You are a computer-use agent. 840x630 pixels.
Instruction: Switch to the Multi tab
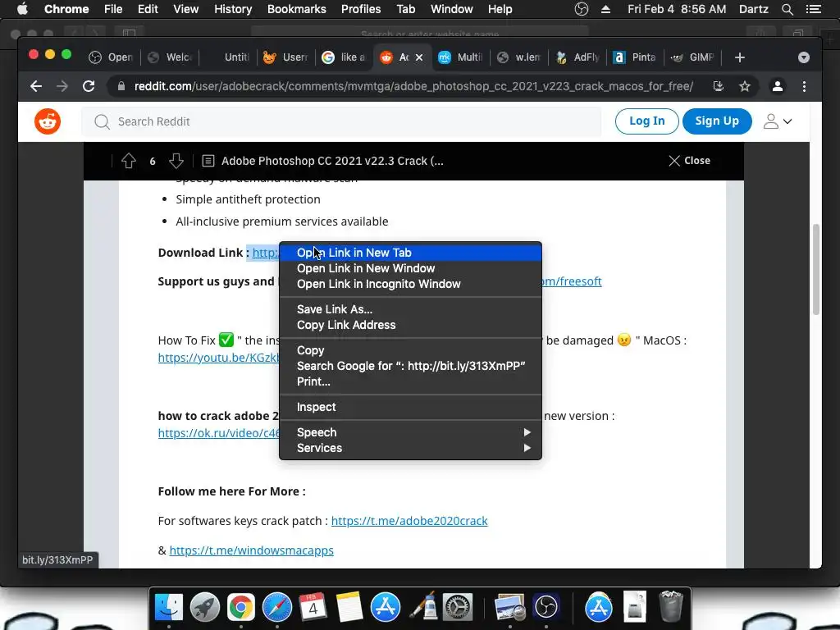(x=461, y=57)
